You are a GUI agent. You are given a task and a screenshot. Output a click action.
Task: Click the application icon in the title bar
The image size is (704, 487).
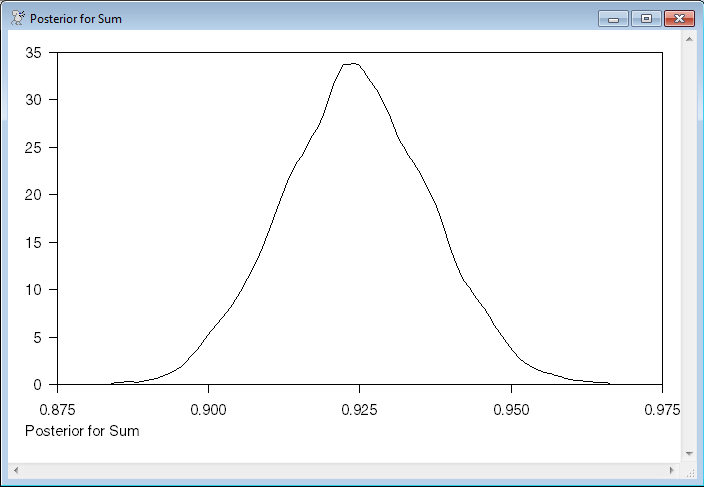point(17,18)
